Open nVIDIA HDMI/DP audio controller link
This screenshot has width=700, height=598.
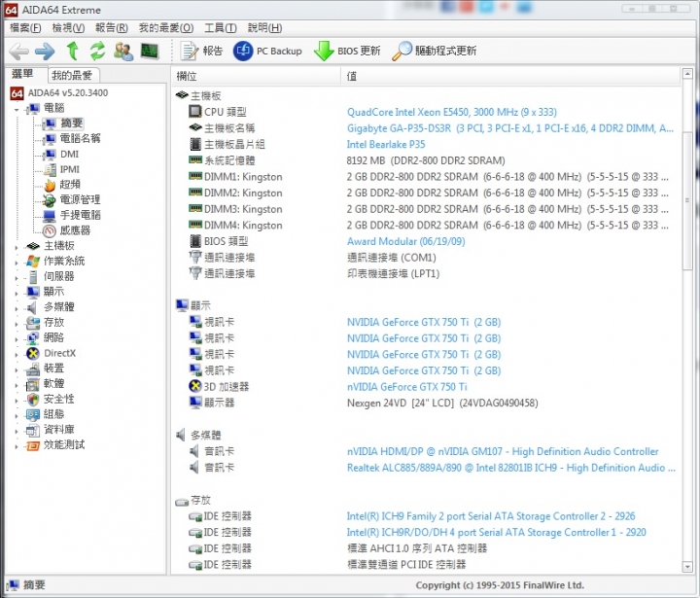coord(503,451)
